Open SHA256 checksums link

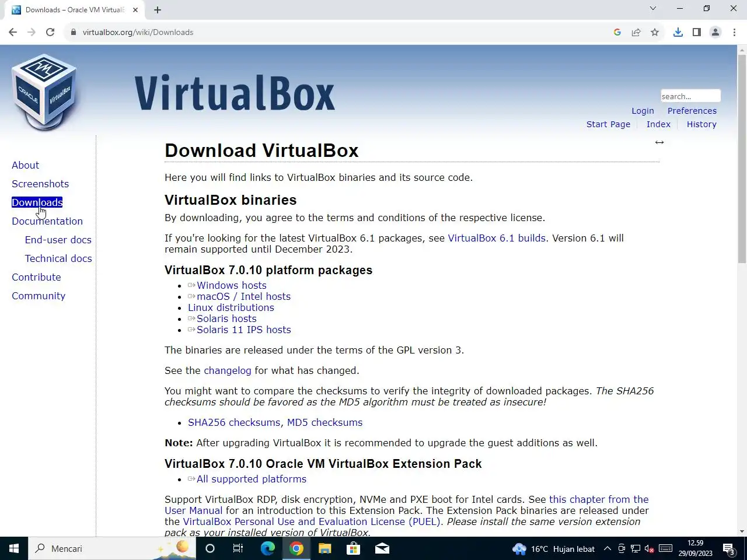pos(234,422)
